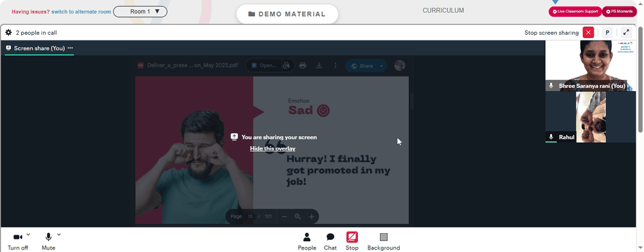
Task: Turn off the camera
Action: point(17,241)
